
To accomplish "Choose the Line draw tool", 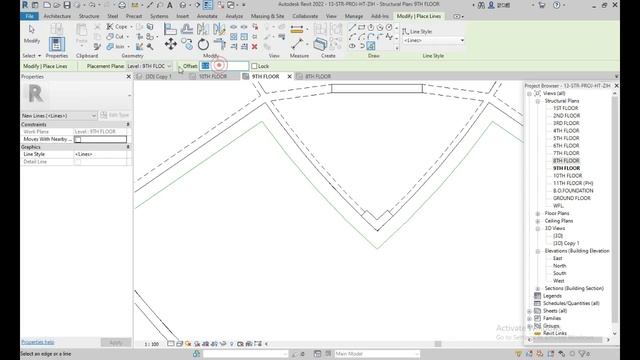I will [352, 27].
